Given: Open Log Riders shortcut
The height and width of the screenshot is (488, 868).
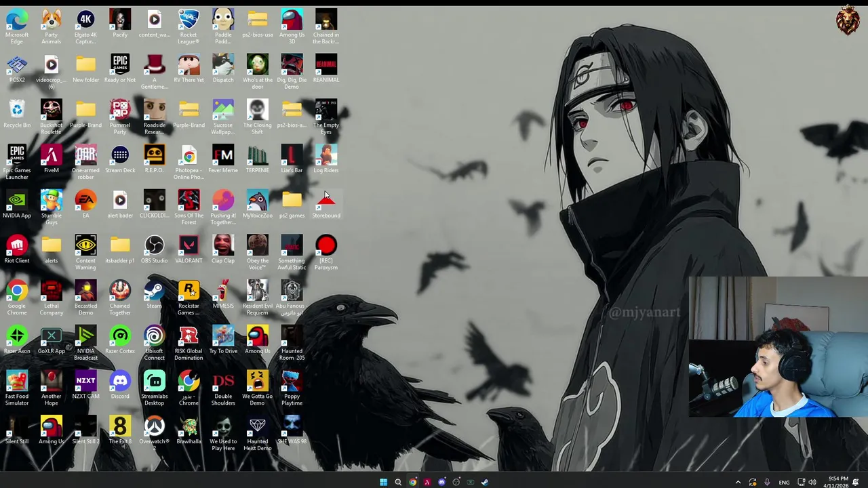Looking at the screenshot, I should point(326,159).
